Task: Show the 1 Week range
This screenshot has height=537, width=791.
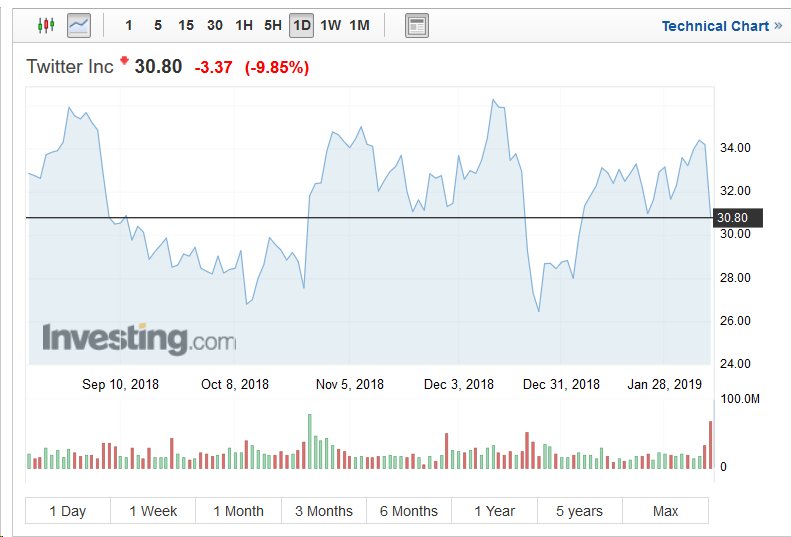Action: 153,511
